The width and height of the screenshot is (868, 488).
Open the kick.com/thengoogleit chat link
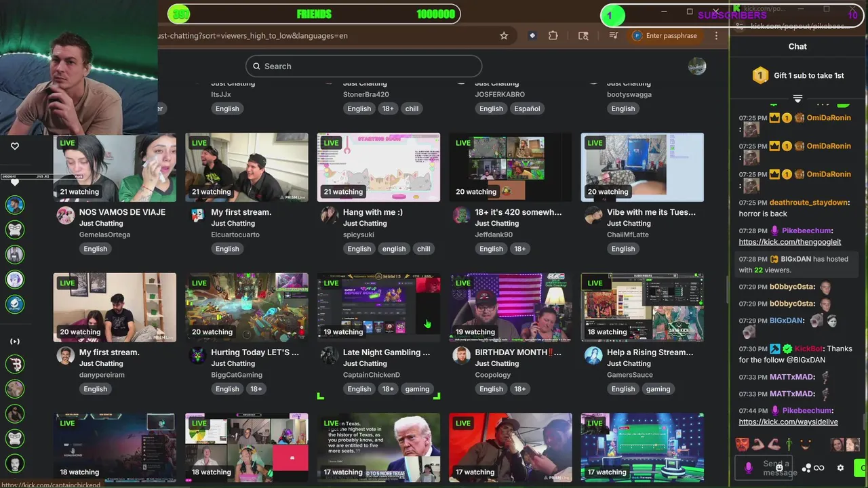790,242
